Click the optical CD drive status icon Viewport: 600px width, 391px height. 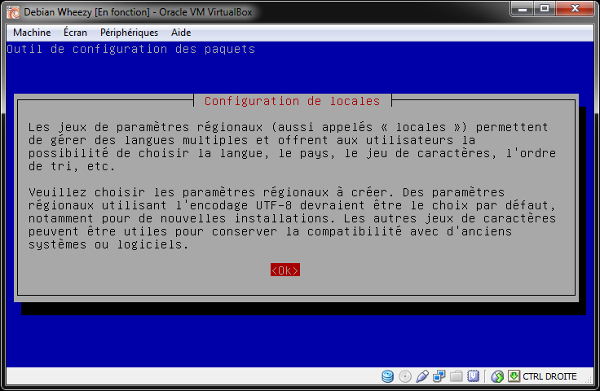click(x=405, y=376)
